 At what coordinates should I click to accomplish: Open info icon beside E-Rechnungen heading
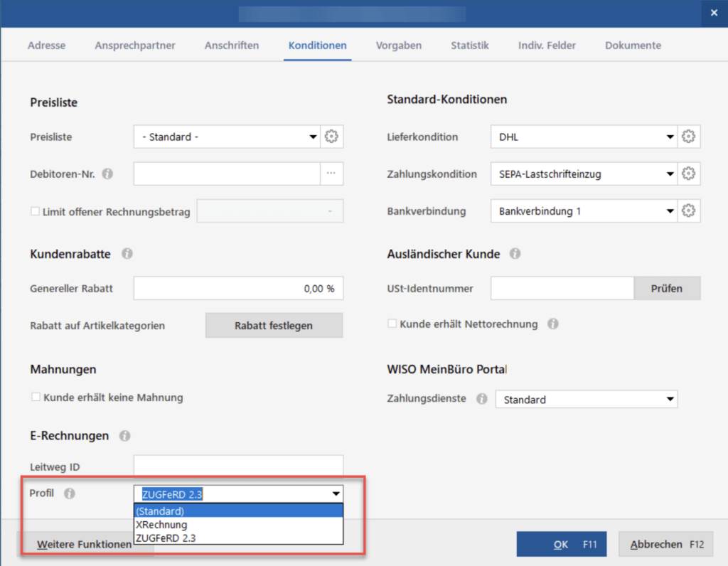125,435
